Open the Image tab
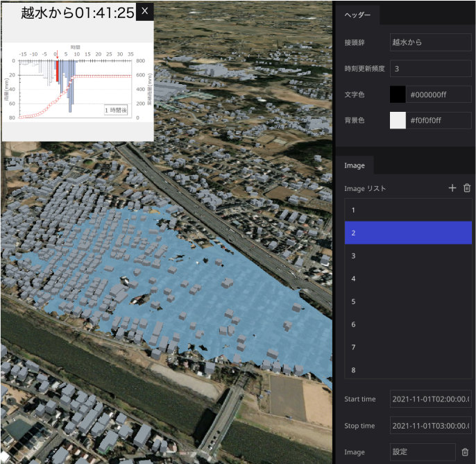This screenshot has height=464, width=476. 355,165
